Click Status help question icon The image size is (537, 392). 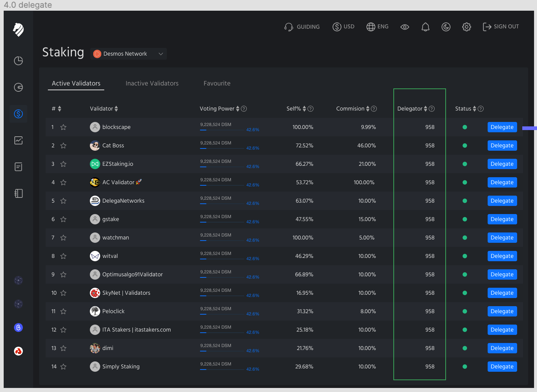[x=481, y=109]
